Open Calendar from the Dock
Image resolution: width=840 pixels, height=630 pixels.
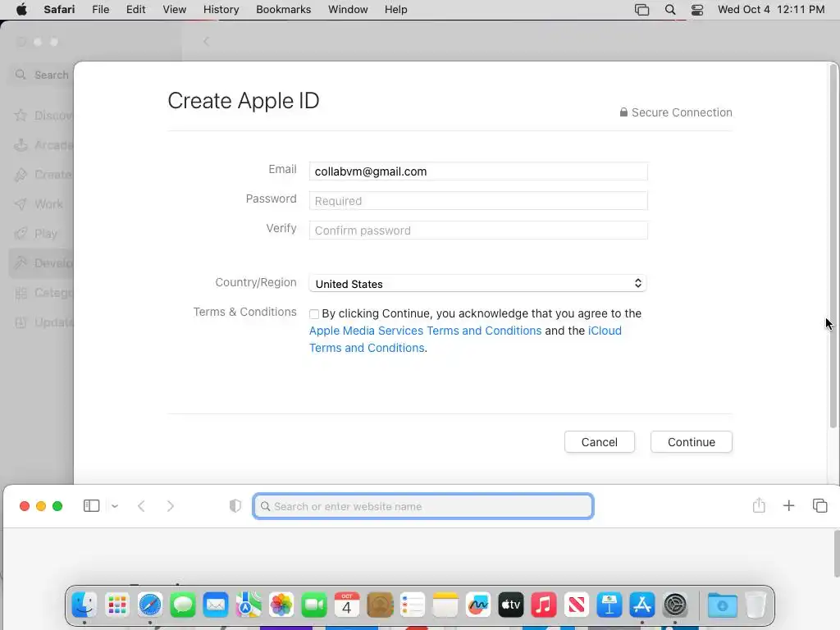[x=347, y=605]
